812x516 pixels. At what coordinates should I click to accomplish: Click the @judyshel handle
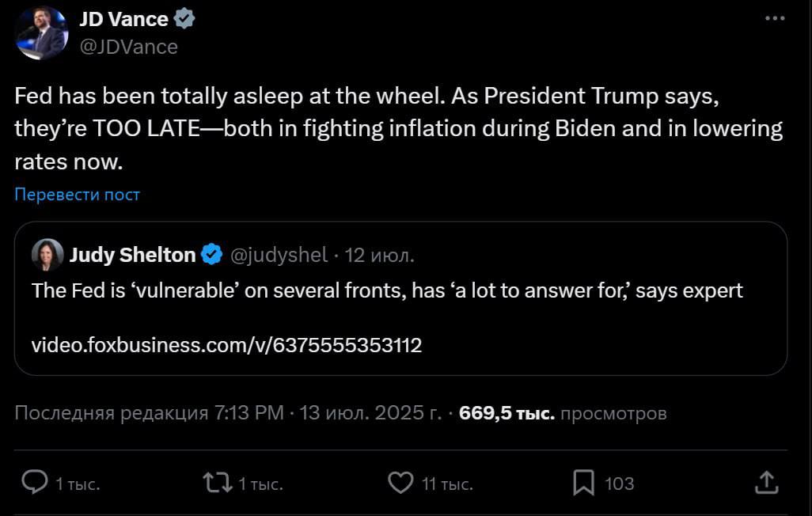278,255
